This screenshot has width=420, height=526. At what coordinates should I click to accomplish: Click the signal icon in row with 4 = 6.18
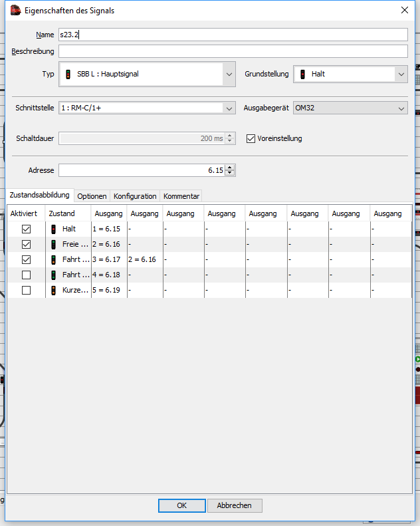54,275
